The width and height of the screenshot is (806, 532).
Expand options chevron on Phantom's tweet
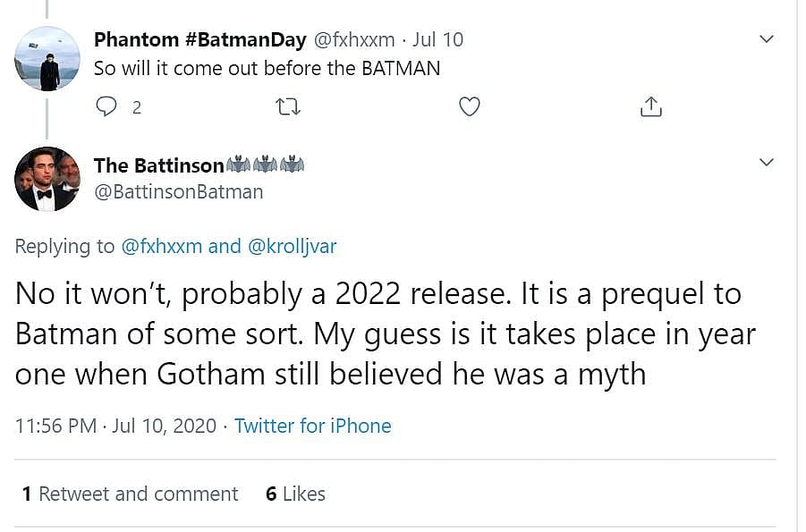click(766, 39)
